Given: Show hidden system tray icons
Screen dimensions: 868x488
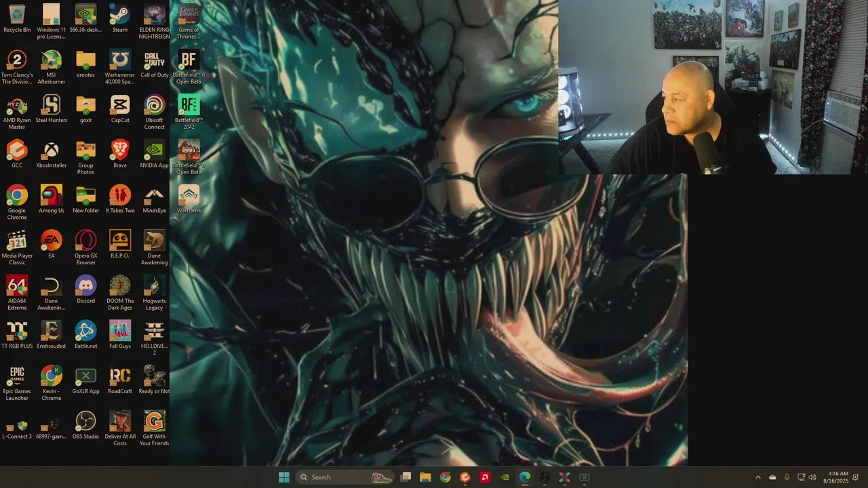Looking at the screenshot, I should click(x=758, y=477).
